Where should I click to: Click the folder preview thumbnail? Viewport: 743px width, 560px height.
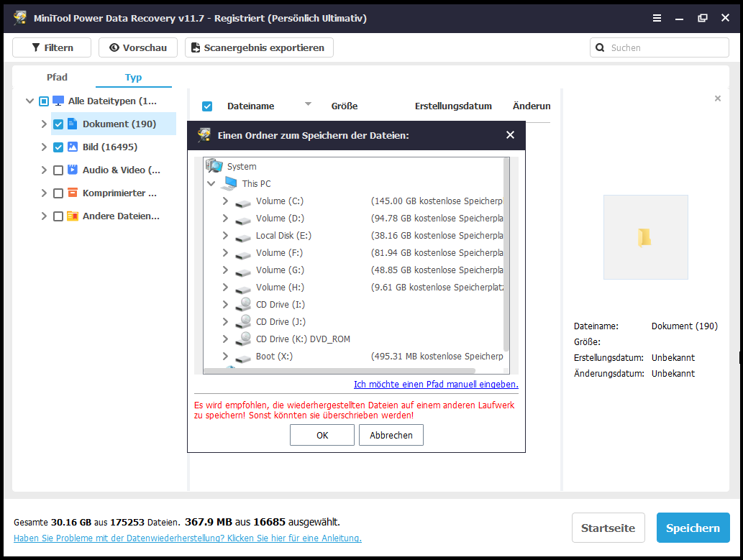tap(645, 237)
